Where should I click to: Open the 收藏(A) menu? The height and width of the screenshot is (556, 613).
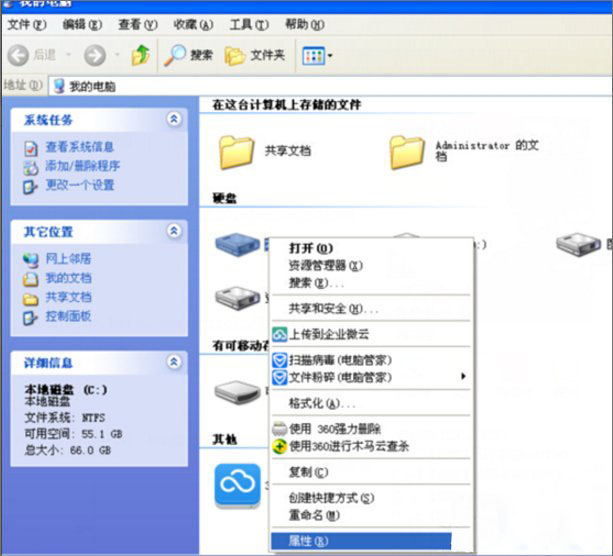(x=194, y=25)
